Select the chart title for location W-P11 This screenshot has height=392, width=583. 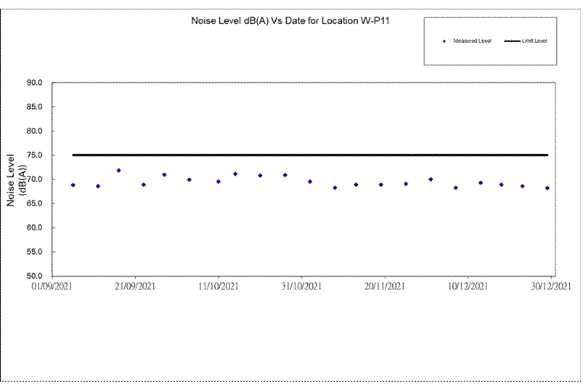point(290,21)
